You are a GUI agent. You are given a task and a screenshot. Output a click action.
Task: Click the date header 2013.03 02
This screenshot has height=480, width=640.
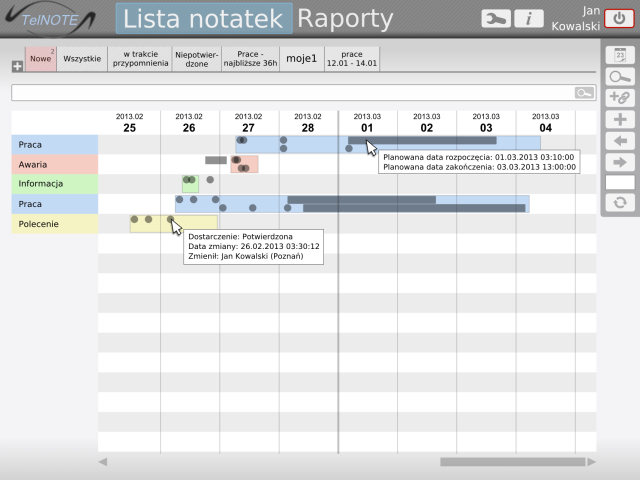click(x=427, y=123)
